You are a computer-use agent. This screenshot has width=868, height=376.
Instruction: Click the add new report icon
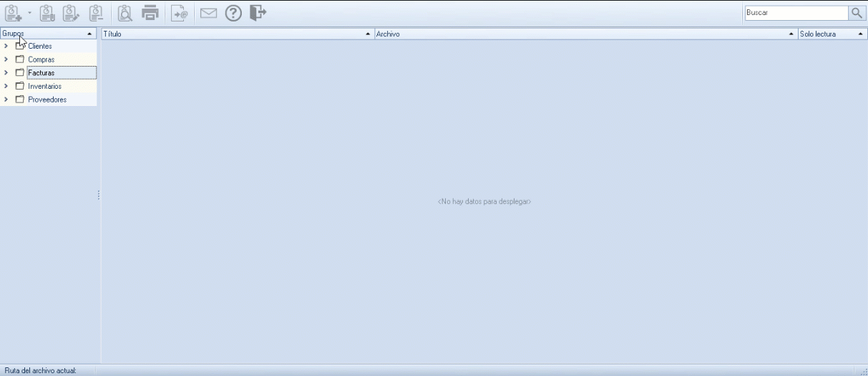[13, 13]
